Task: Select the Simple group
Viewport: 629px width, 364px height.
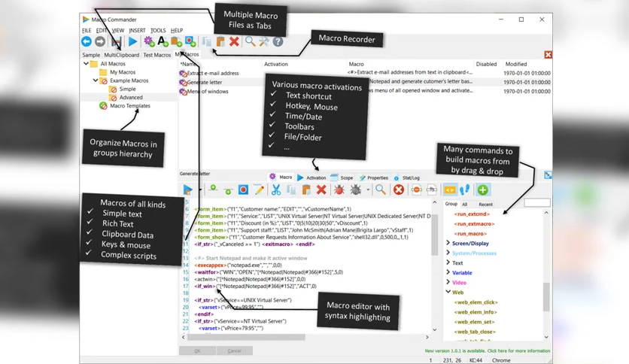Action: [128, 89]
